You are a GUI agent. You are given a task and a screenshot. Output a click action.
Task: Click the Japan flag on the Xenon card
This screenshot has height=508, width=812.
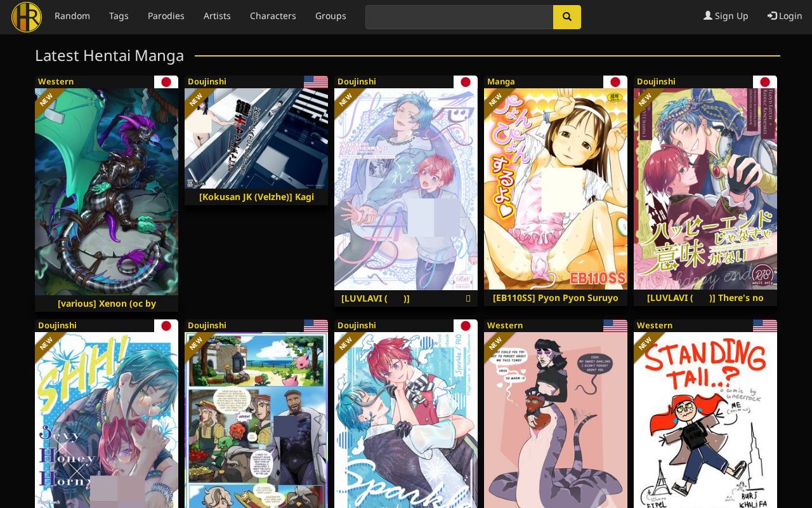pos(166,82)
